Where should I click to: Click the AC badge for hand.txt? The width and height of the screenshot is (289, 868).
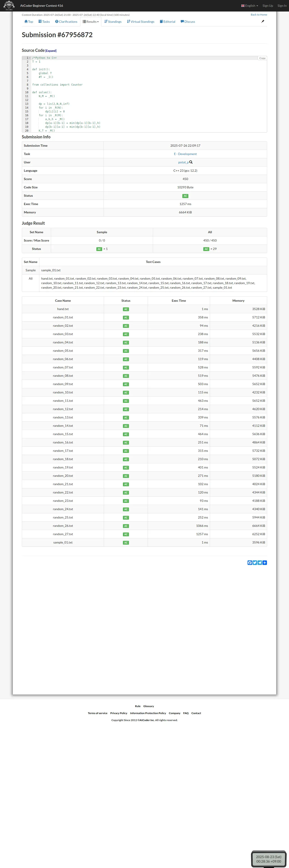(126, 309)
